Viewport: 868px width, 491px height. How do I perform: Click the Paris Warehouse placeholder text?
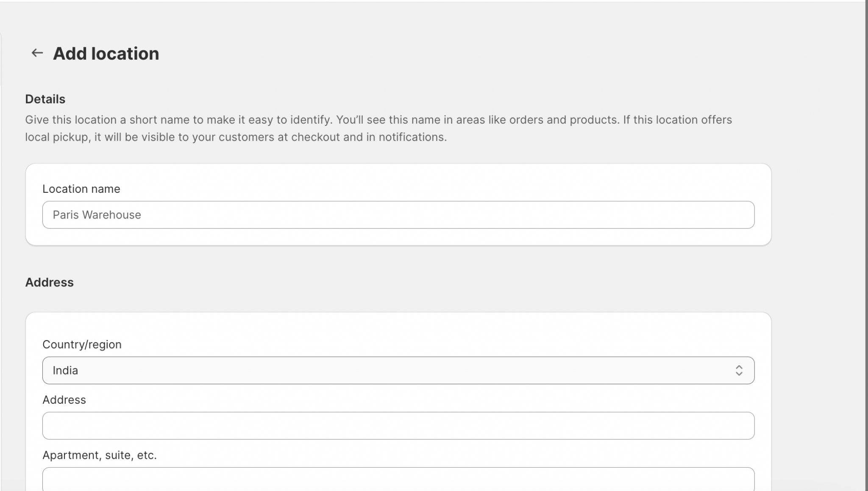click(97, 215)
